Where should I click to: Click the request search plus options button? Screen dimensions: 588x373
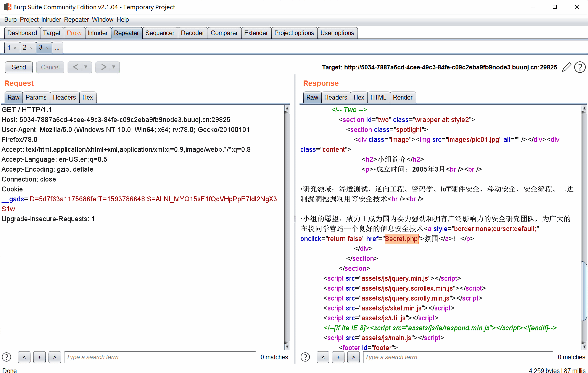[39, 357]
